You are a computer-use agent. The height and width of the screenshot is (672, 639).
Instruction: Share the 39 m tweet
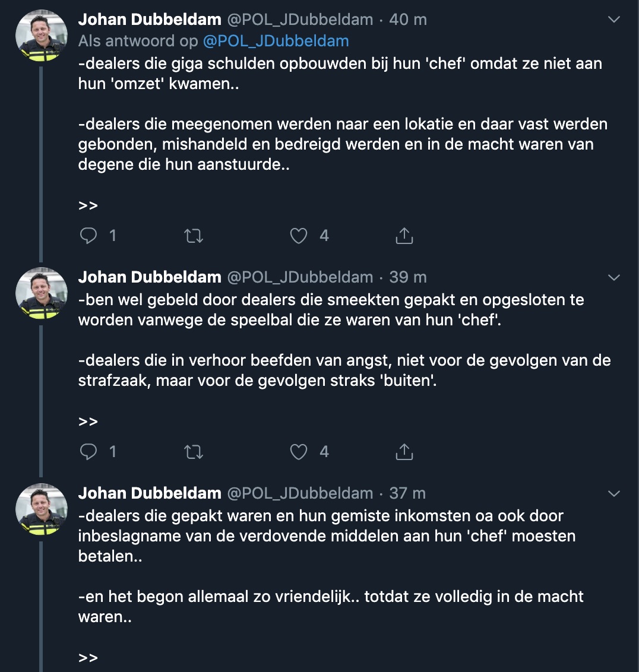(404, 452)
